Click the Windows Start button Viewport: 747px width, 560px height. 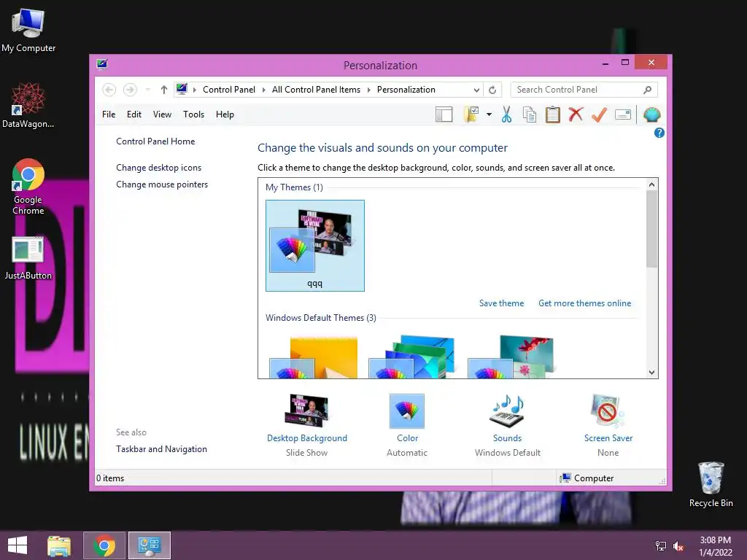point(18,545)
